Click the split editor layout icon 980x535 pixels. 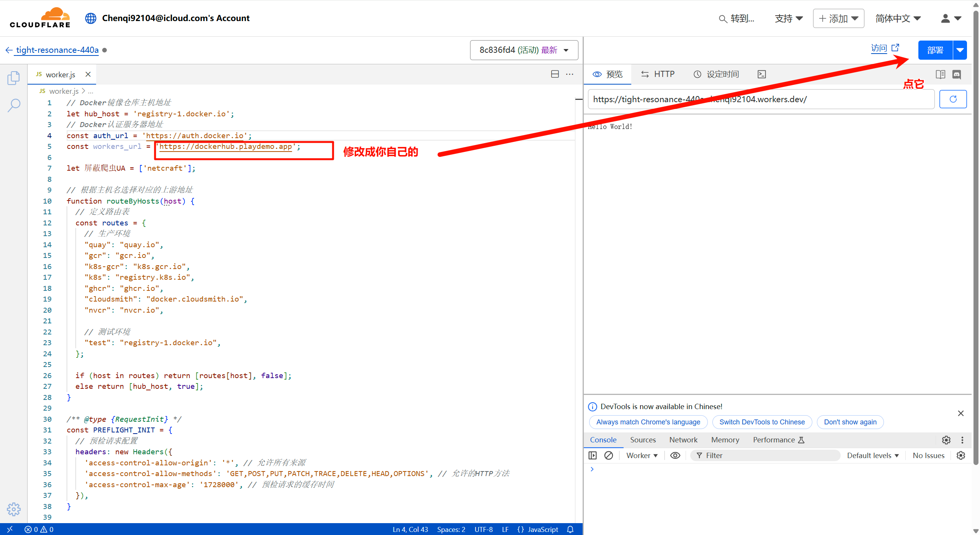(x=555, y=74)
